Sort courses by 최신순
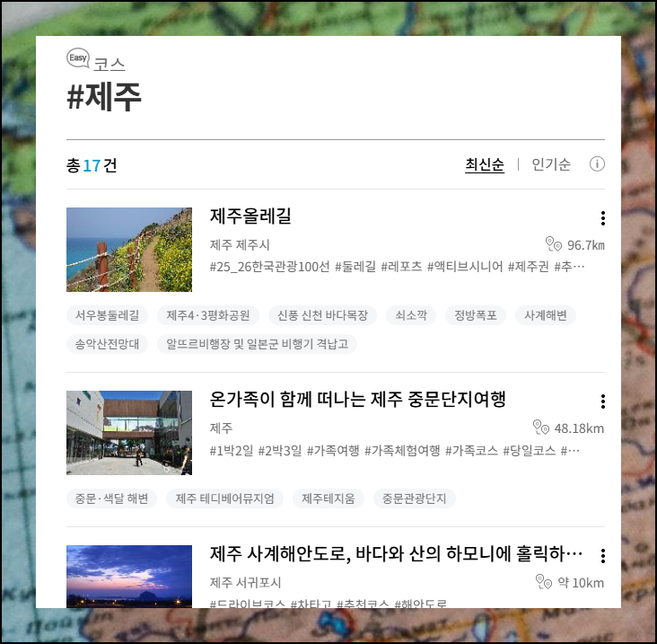Viewport: 657px width, 644px height. 485,164
